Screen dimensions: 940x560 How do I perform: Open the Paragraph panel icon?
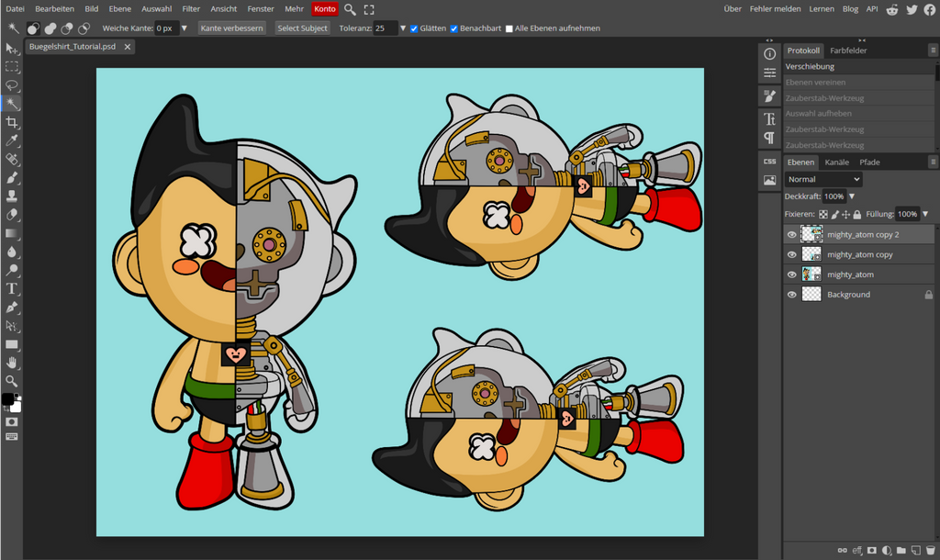pos(770,138)
